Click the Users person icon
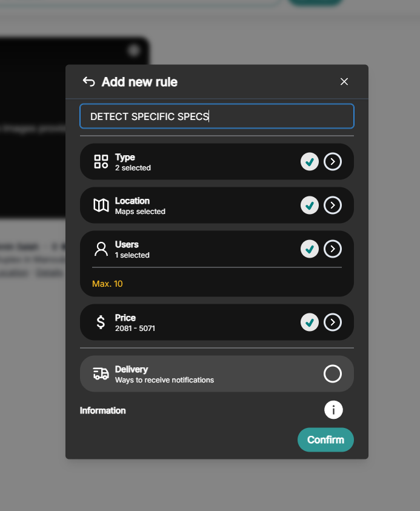420x511 pixels. [x=101, y=249]
